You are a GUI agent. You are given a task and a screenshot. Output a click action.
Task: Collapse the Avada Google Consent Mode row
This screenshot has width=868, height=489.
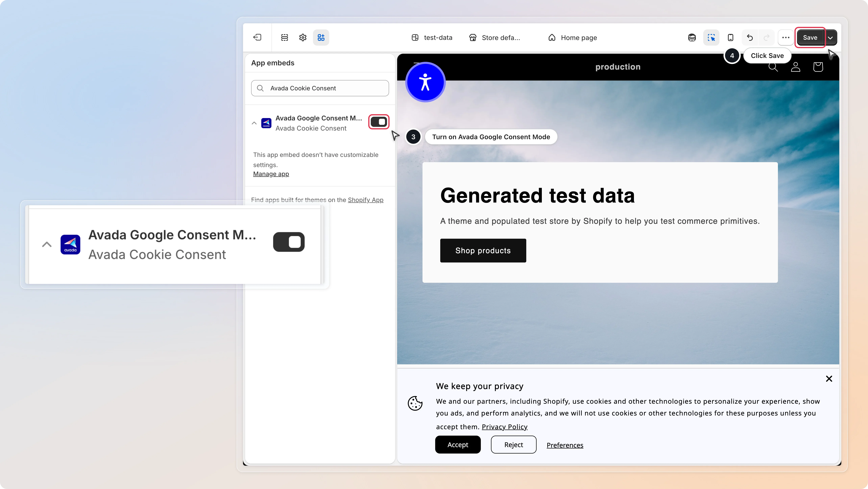click(x=254, y=123)
